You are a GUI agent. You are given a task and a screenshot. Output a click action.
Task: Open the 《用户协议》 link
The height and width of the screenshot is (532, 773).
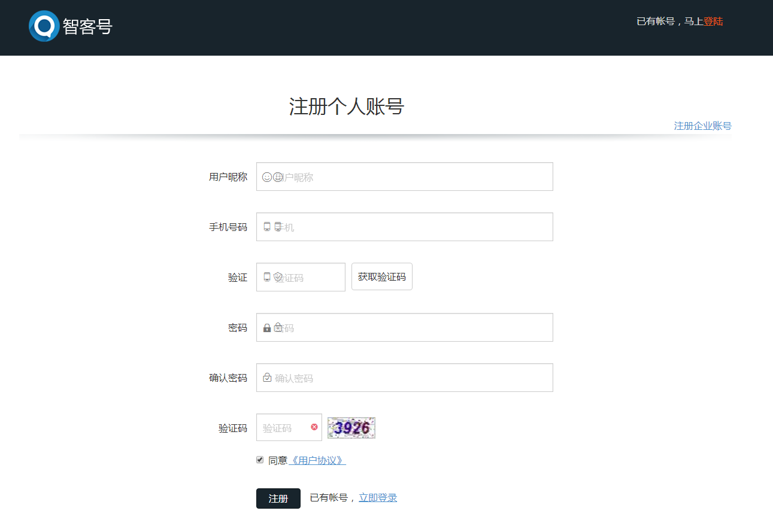[317, 461]
